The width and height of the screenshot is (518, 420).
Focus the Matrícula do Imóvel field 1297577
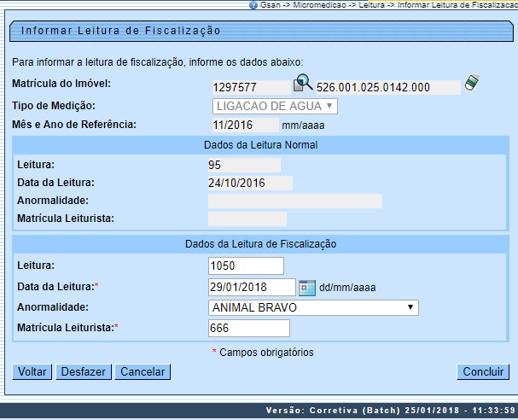pos(252,88)
